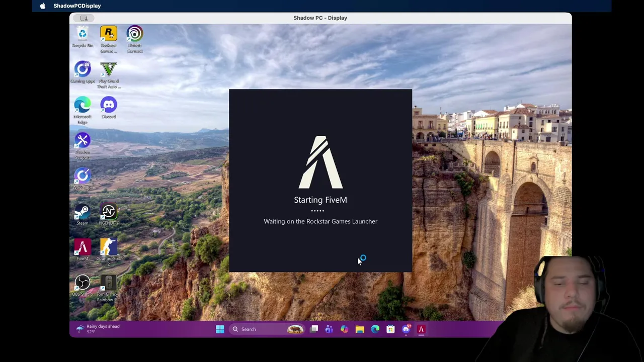644x362 pixels.
Task: Select the Shadow Support desktop icon
Action: (83, 146)
